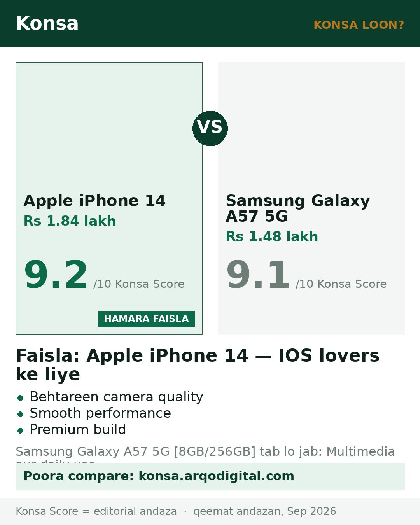Viewport: 420px width, 525px height.
Task: Select the Apple iPhone 14 card
Action: (x=109, y=198)
